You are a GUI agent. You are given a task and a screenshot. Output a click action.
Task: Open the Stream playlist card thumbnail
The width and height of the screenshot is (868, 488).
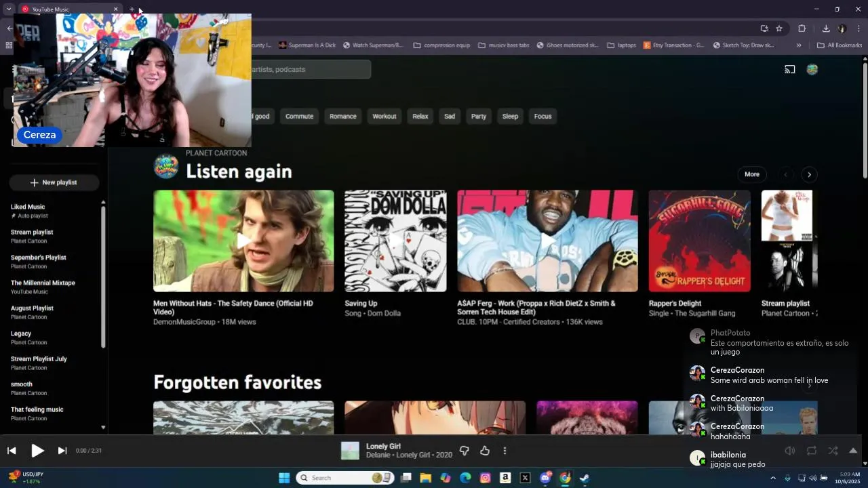pos(789,241)
